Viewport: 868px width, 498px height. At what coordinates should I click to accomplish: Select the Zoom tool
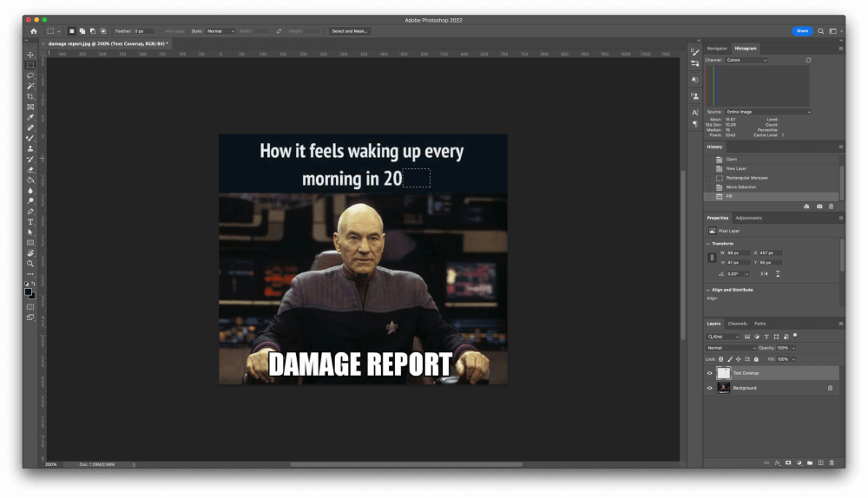pyautogui.click(x=30, y=264)
